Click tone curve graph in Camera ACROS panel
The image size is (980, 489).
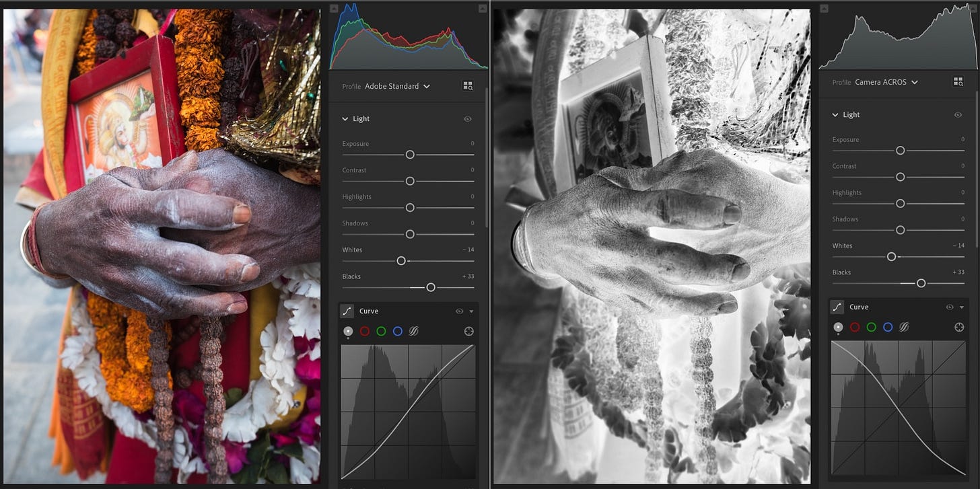tap(899, 408)
